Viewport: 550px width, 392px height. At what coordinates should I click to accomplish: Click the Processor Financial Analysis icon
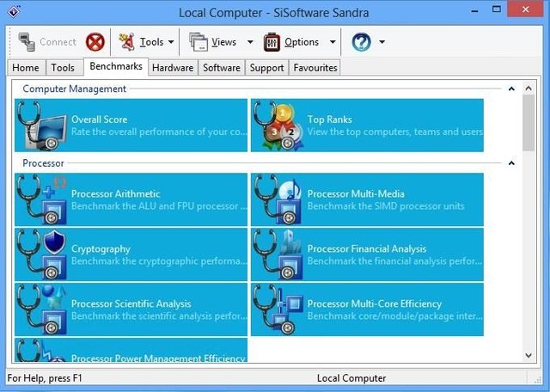coord(278,254)
